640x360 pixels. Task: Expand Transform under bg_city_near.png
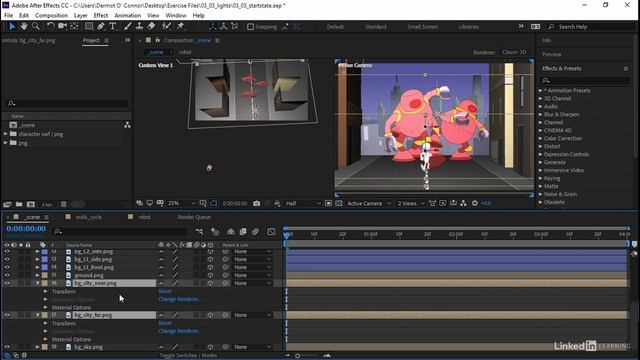tap(45, 291)
